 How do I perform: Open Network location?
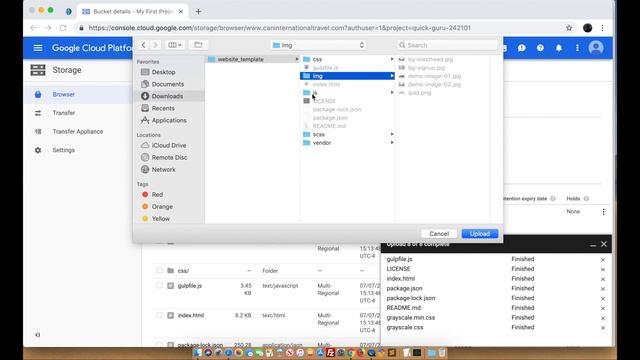coord(163,169)
